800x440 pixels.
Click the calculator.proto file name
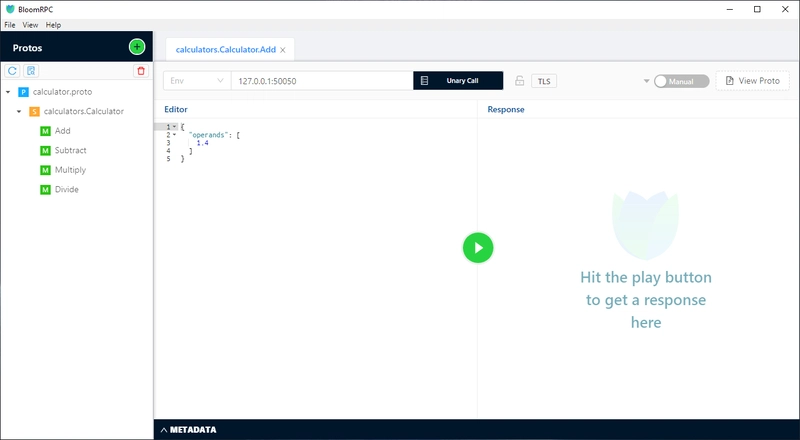(63, 92)
